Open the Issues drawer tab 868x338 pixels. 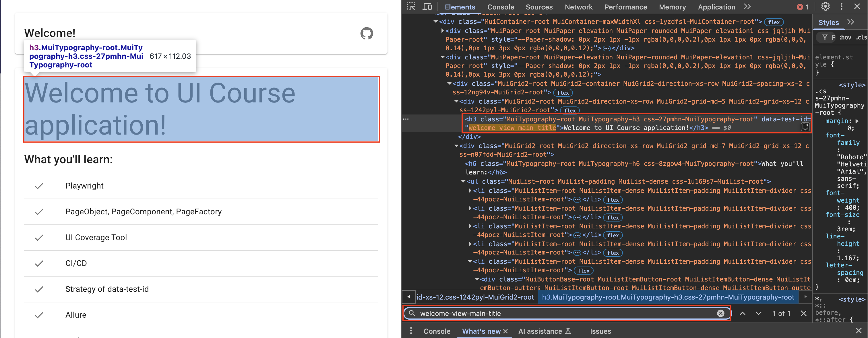tap(600, 331)
